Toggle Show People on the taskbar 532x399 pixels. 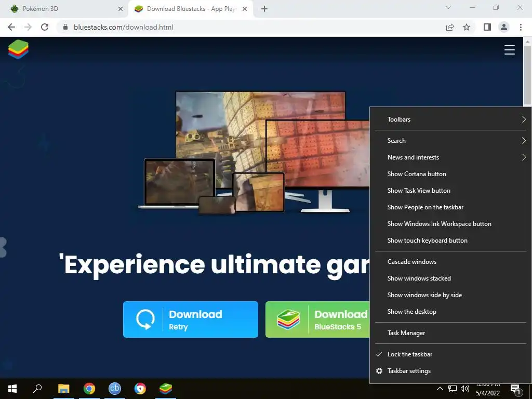(x=450, y=207)
